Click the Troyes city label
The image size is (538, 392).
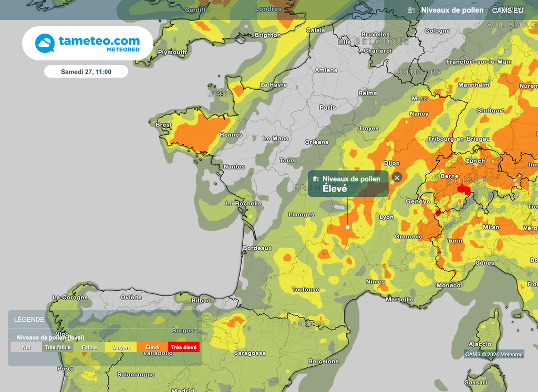368,129
